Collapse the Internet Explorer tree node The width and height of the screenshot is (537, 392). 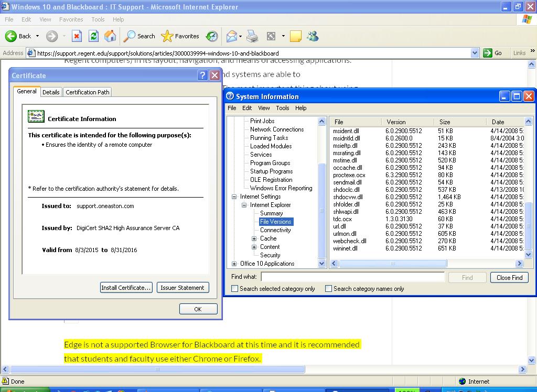244,205
